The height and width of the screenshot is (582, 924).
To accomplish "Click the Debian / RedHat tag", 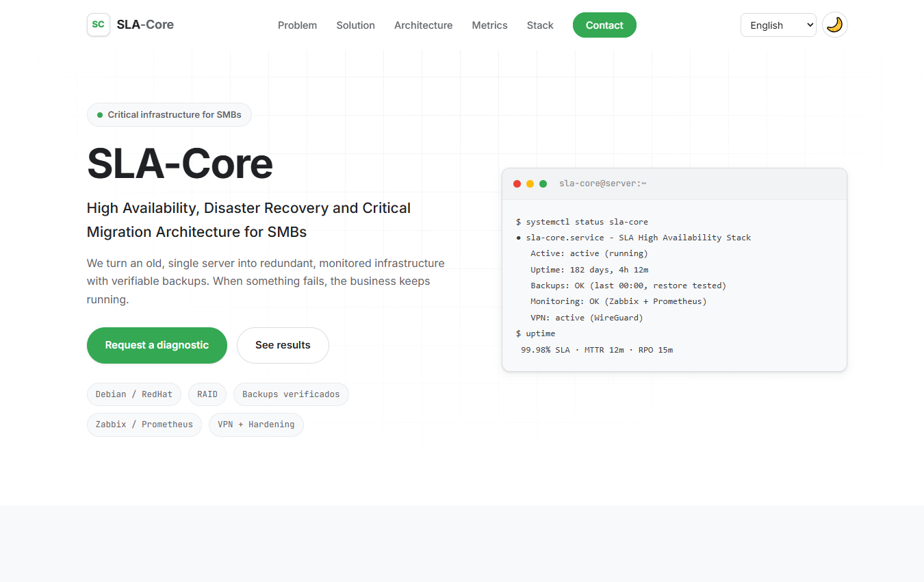I will point(134,394).
